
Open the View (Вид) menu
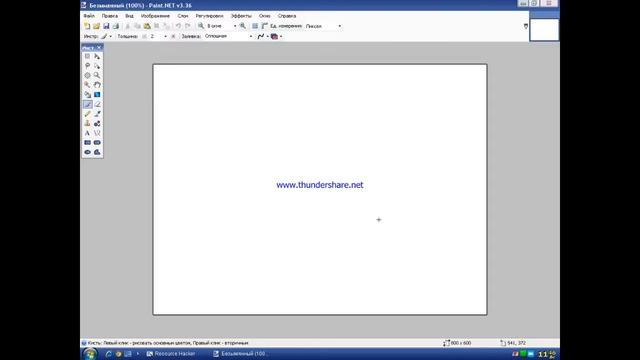coord(129,16)
